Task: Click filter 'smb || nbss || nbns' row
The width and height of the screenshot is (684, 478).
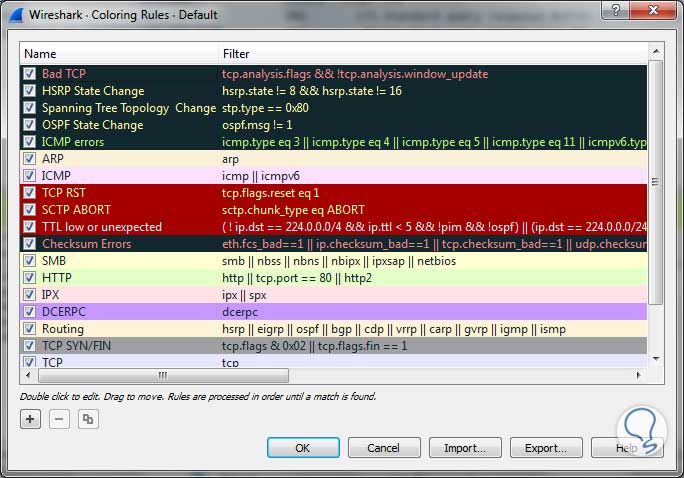Action: point(339,261)
